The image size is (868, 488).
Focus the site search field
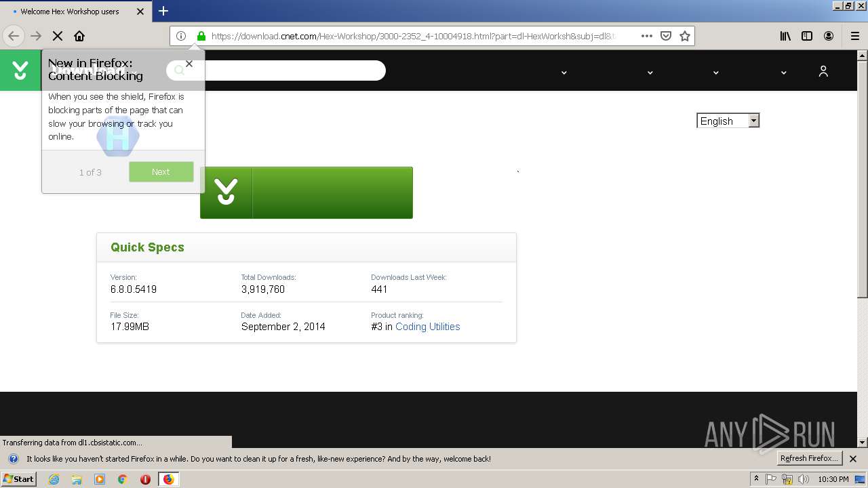tap(276, 70)
